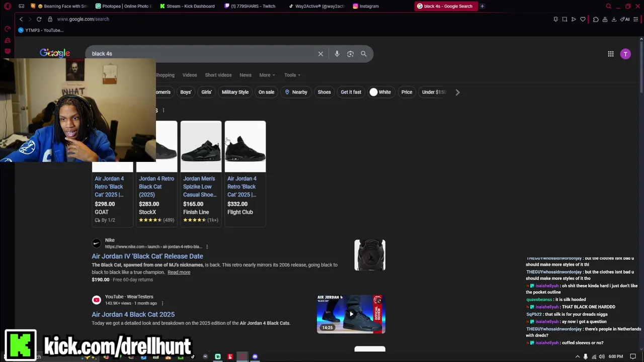Image resolution: width=644 pixels, height=362 pixels.
Task: Go back to the previous page
Action: pos(21,19)
